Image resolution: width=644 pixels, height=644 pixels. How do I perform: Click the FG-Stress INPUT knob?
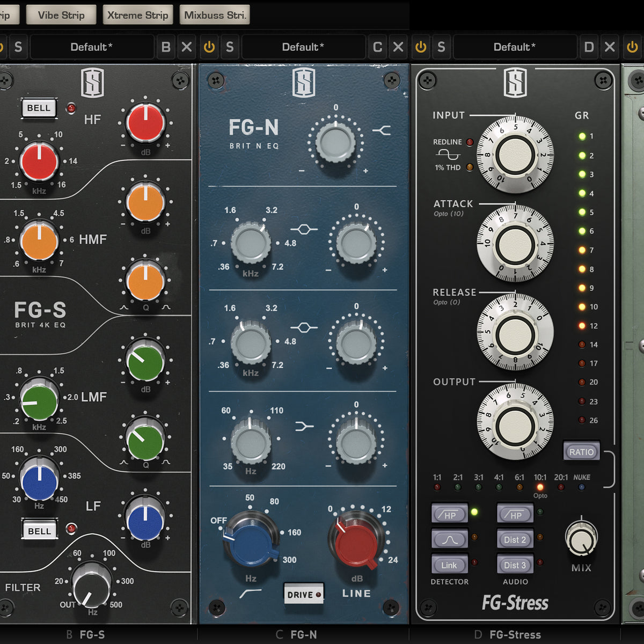(x=515, y=155)
